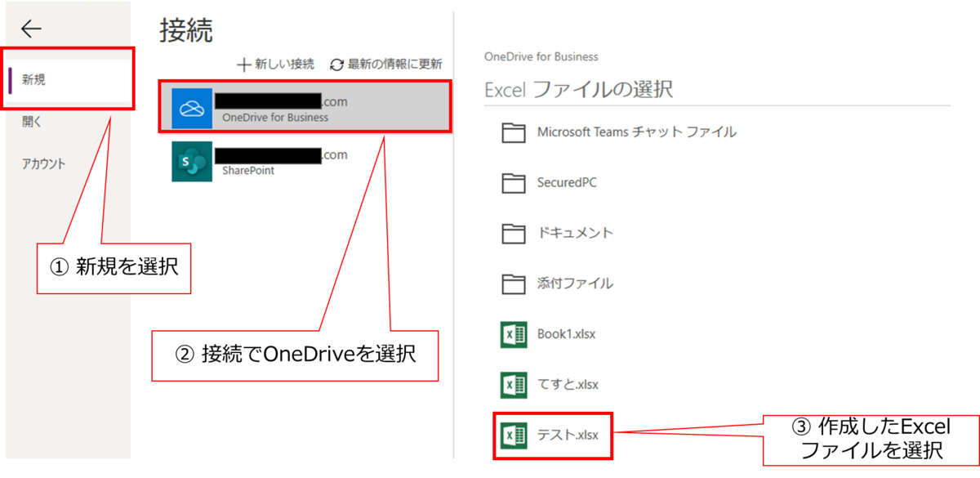Click OneDrive for Business breadcrumb at top

(x=541, y=57)
